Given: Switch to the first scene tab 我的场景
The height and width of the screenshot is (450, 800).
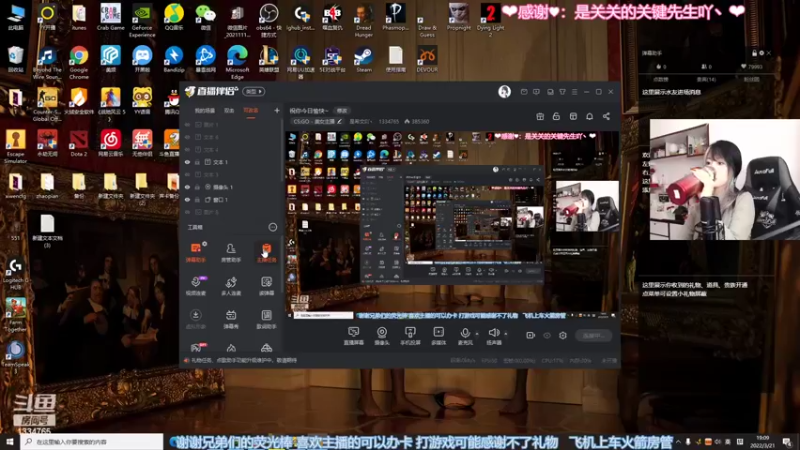Looking at the screenshot, I should coord(205,110).
